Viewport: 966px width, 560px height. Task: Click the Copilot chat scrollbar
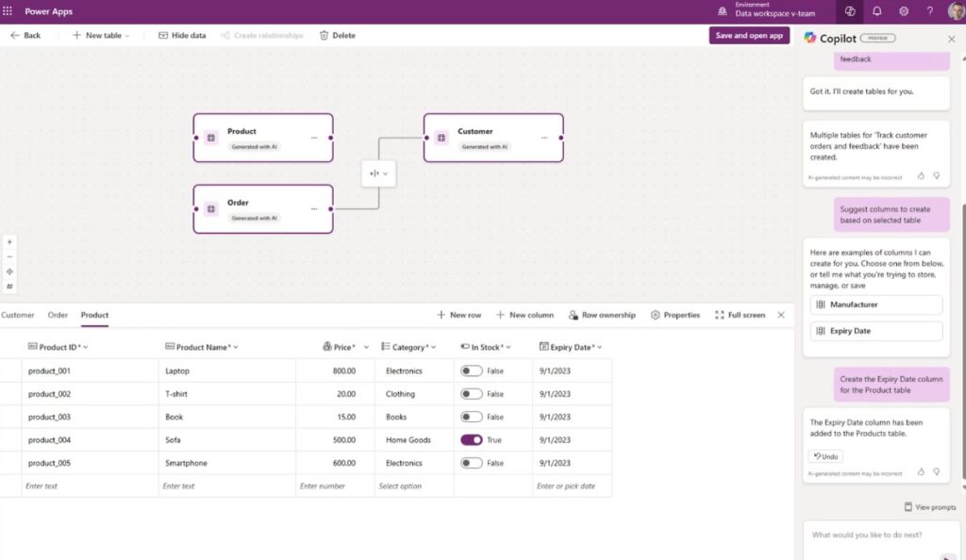pyautogui.click(x=963, y=341)
